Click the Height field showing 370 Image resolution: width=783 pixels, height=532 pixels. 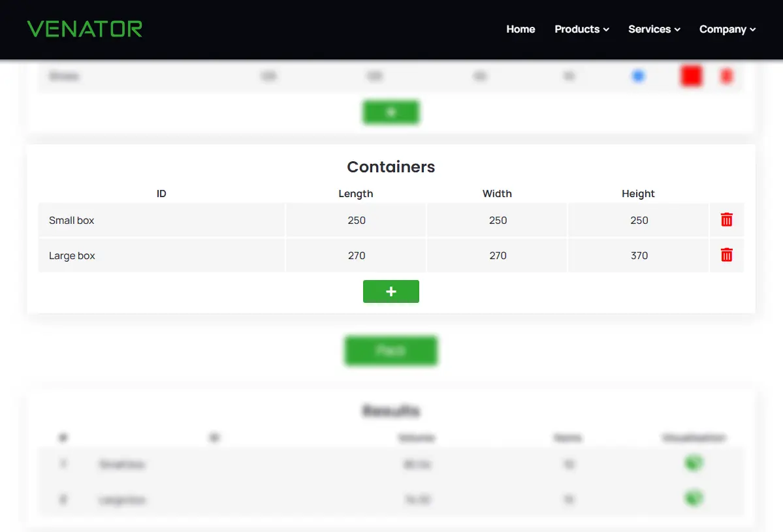[638, 255]
